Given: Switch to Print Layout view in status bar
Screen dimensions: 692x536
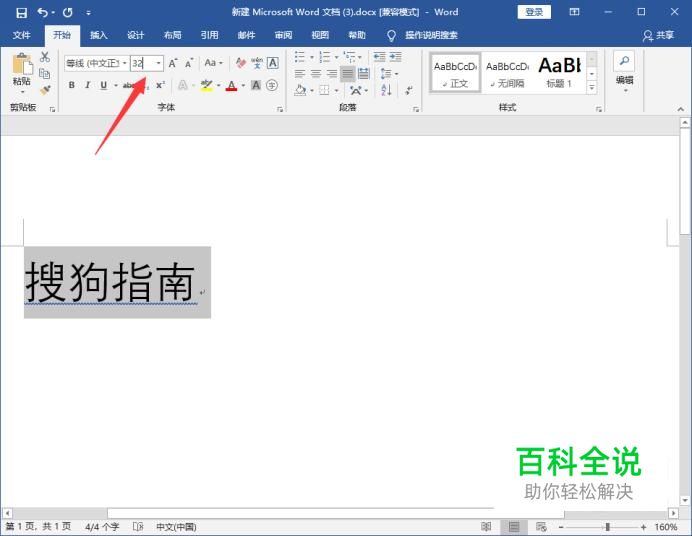Looking at the screenshot, I should point(514,527).
